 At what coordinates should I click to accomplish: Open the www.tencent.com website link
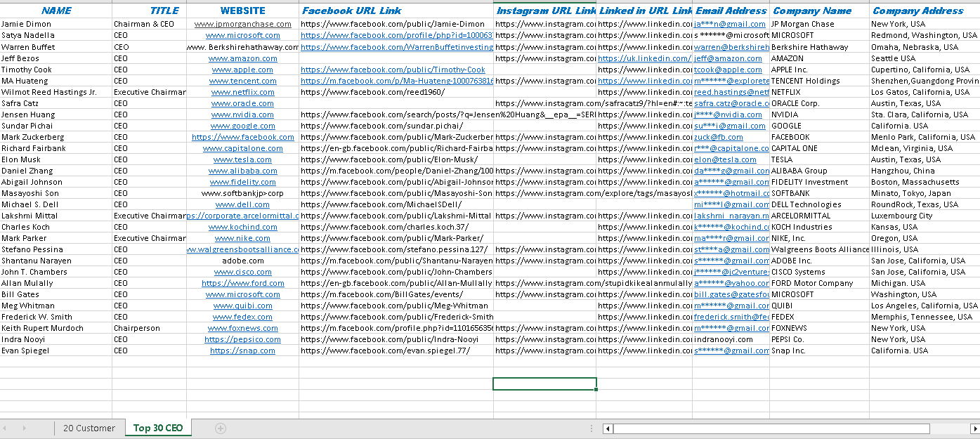click(243, 81)
